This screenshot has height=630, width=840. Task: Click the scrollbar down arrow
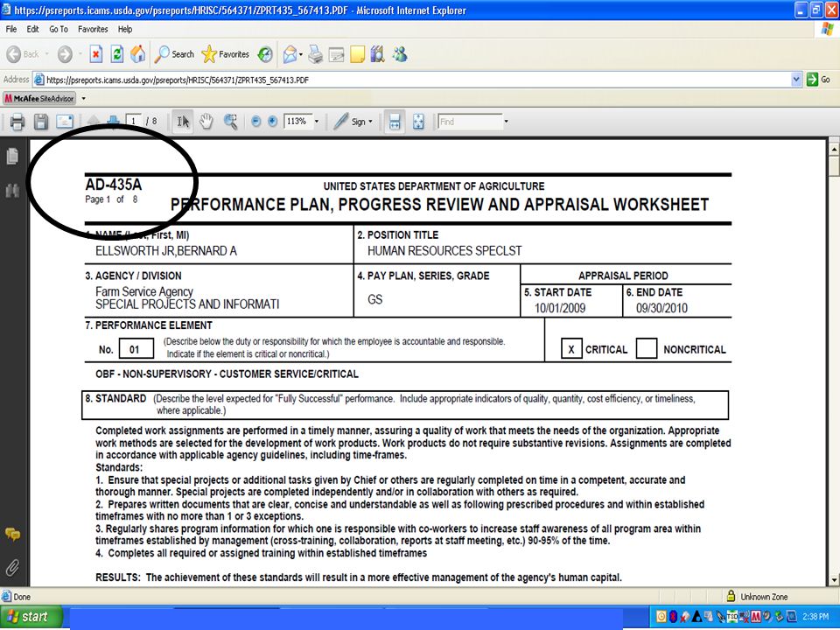tap(834, 579)
